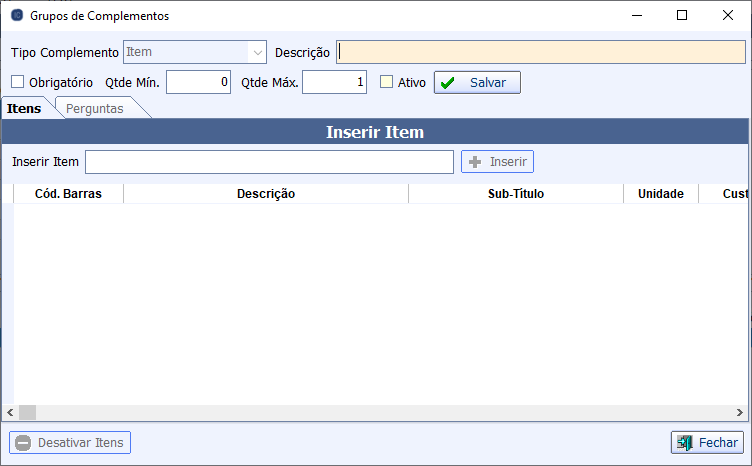This screenshot has height=466, width=752.
Task: Focus the Descrição text field
Action: tap(540, 52)
